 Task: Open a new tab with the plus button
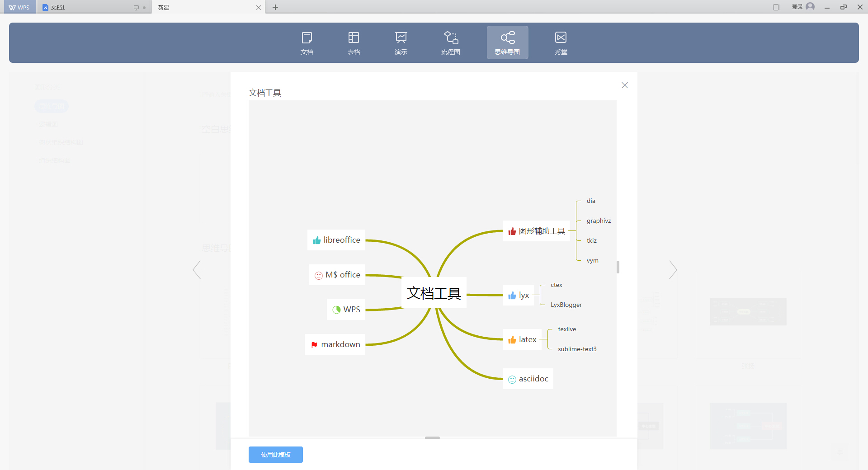coord(275,7)
